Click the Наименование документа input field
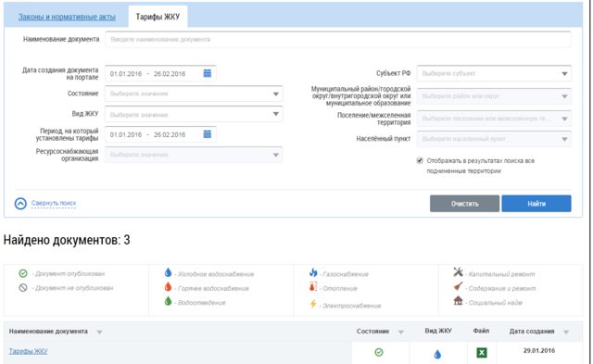Image resolution: width=593 pixels, height=364 pixels. (x=338, y=39)
